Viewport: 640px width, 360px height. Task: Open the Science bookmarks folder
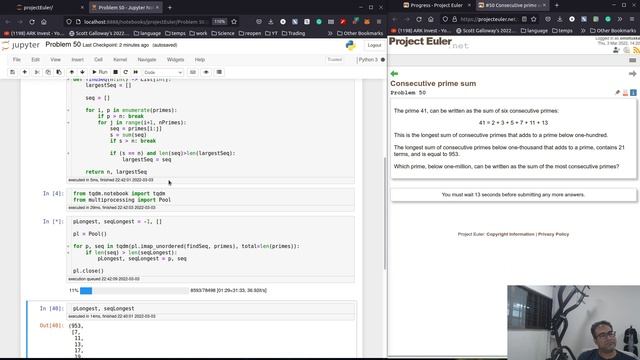click(x=223, y=33)
